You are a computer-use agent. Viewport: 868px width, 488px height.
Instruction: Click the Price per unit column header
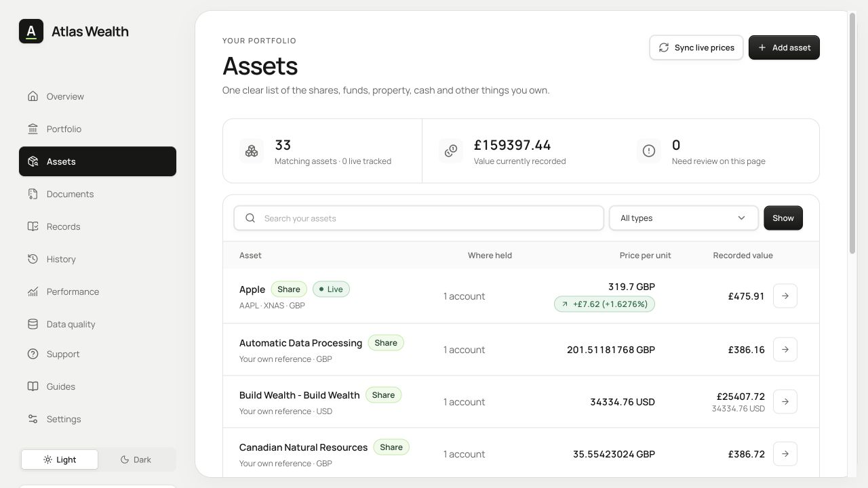645,256
